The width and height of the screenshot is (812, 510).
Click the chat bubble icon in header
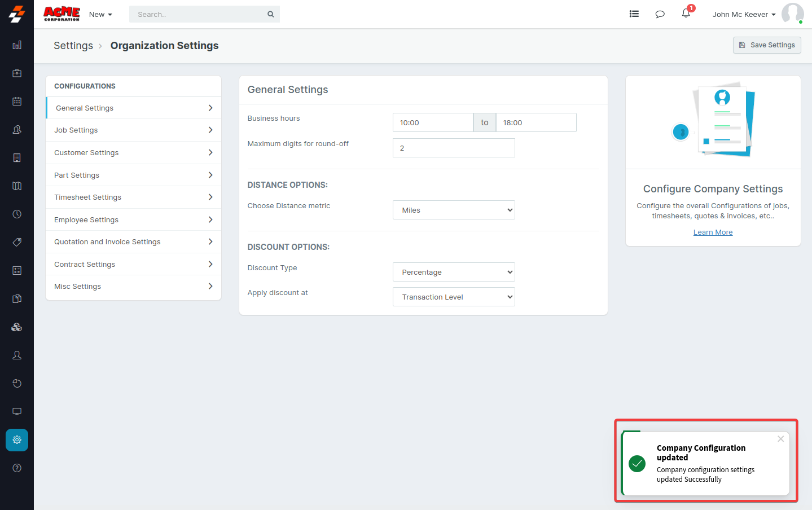pyautogui.click(x=660, y=14)
